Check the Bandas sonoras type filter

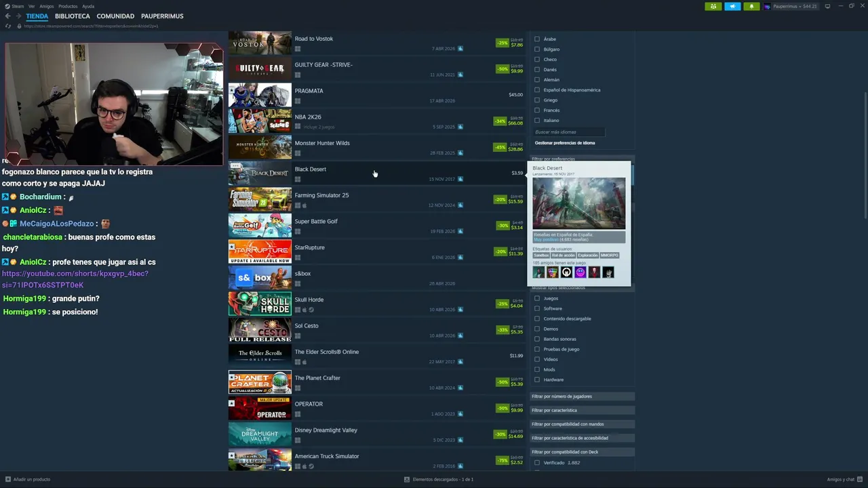537,339
